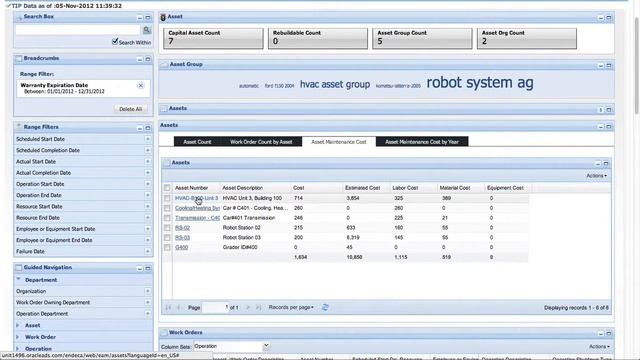Select all assets via header checkbox
This screenshot has height=360, width=640.
(x=167, y=188)
